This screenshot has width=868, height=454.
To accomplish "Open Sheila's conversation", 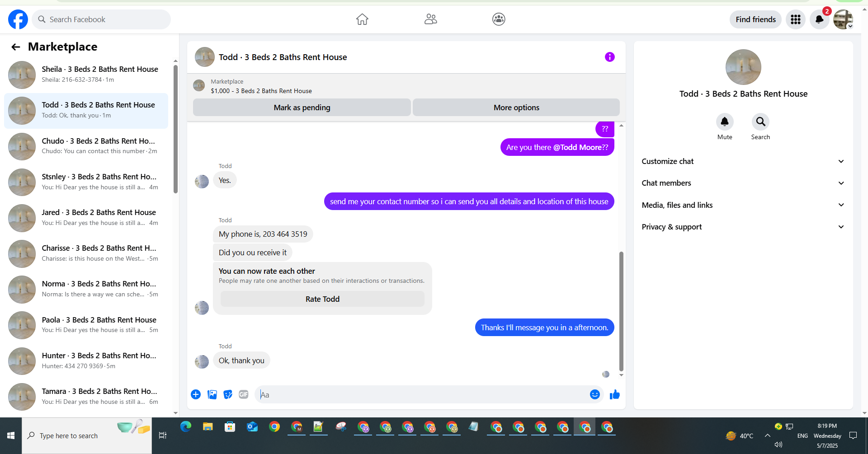I will coord(86,75).
